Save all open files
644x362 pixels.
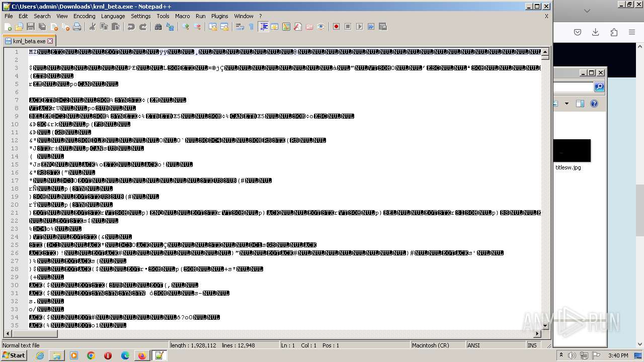click(42, 27)
